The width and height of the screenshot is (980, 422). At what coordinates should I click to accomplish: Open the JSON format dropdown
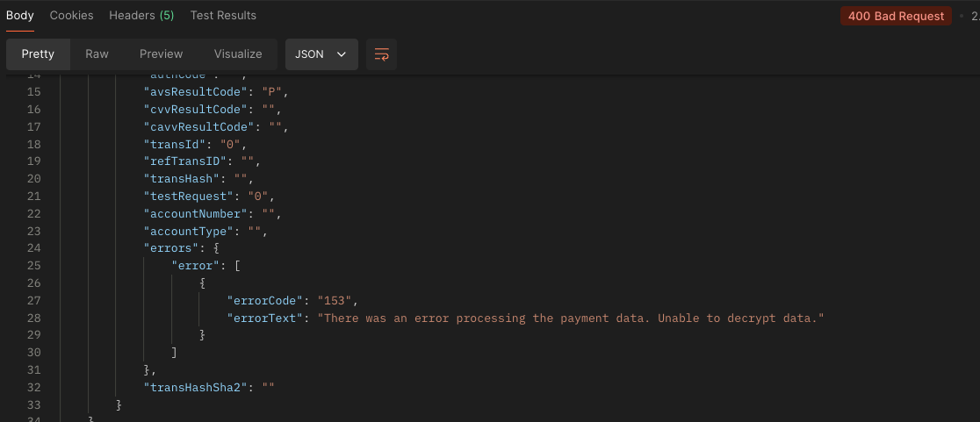321,54
